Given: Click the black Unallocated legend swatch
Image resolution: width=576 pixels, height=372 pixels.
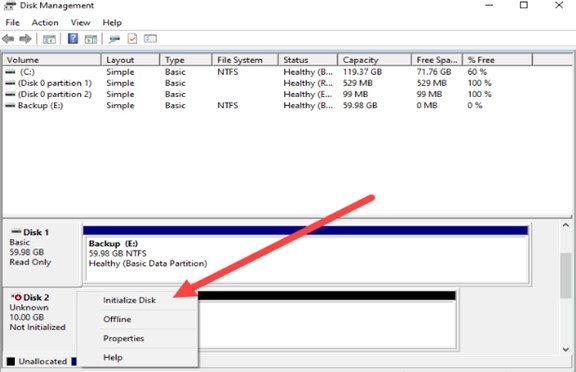Looking at the screenshot, I should click(x=11, y=361).
